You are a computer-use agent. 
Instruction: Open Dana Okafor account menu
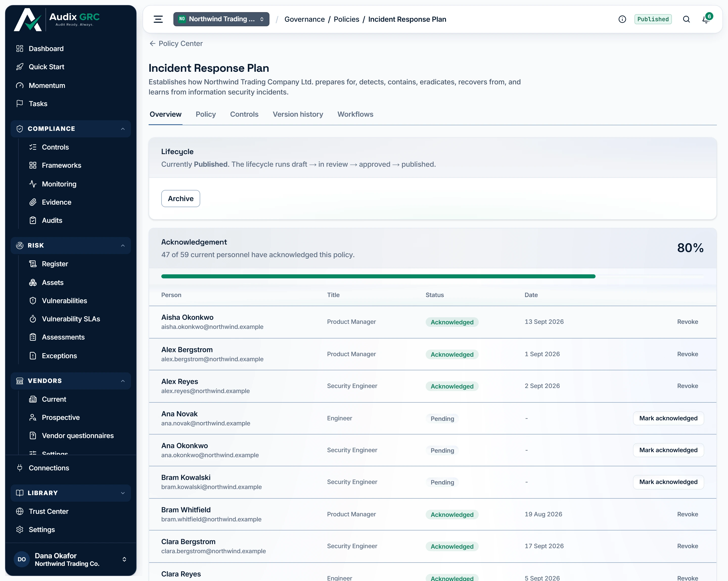(x=71, y=560)
